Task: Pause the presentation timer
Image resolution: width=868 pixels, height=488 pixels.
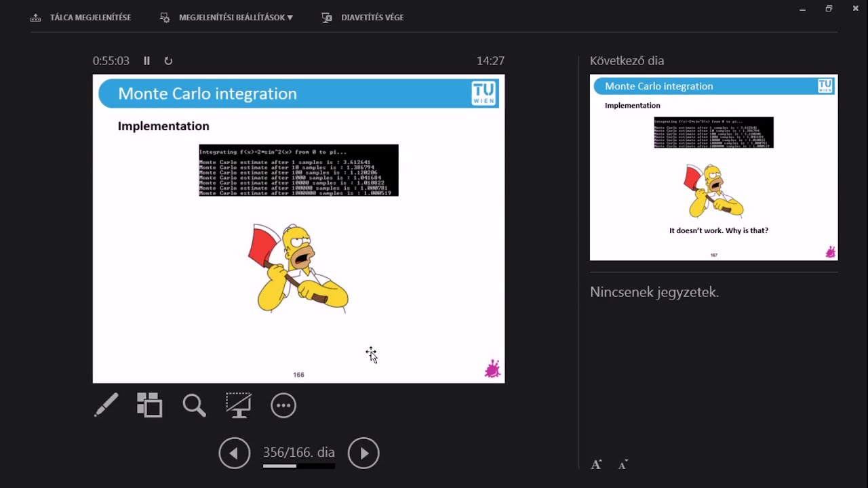Action: [146, 61]
